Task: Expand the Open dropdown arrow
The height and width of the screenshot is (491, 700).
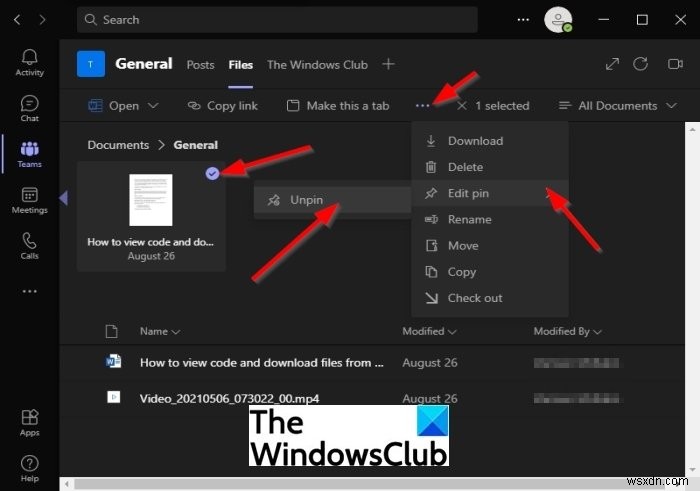Action: tap(153, 106)
